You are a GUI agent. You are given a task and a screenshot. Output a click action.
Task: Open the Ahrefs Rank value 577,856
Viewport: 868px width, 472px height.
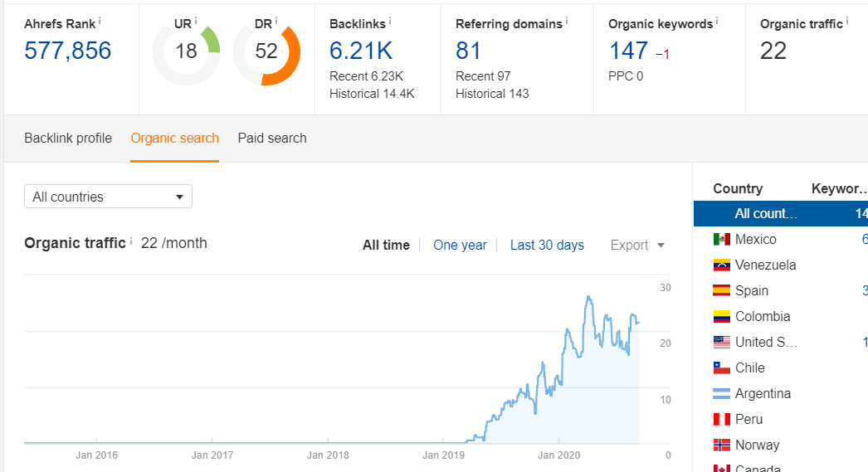pos(67,51)
